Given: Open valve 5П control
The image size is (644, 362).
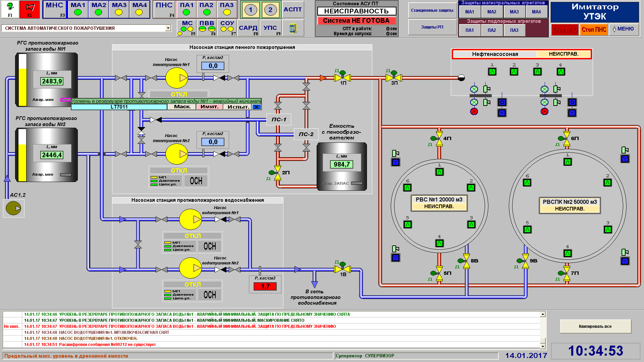Looking at the screenshot, I should 439,273.
